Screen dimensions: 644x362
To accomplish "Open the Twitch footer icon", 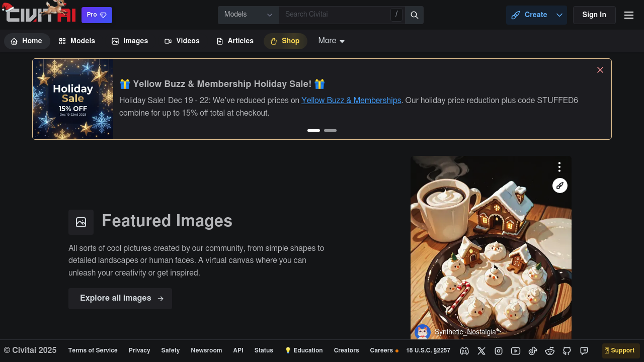I will tap(584, 351).
